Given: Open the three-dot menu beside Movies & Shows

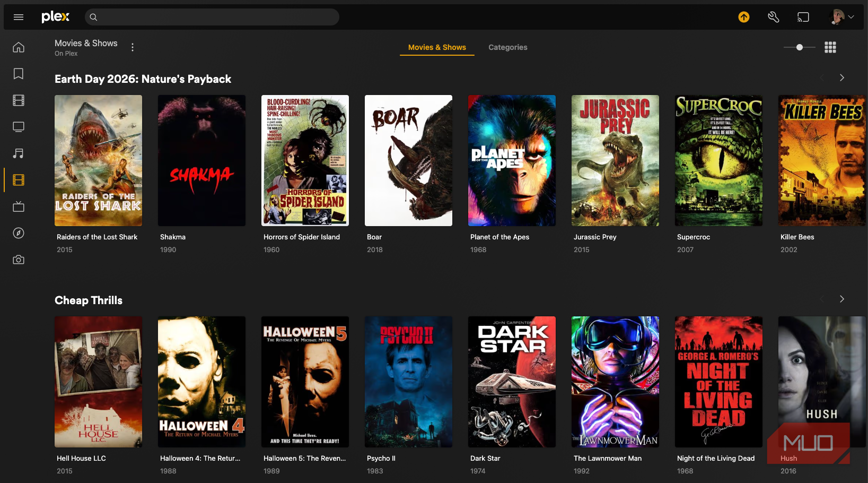Looking at the screenshot, I should tap(133, 47).
